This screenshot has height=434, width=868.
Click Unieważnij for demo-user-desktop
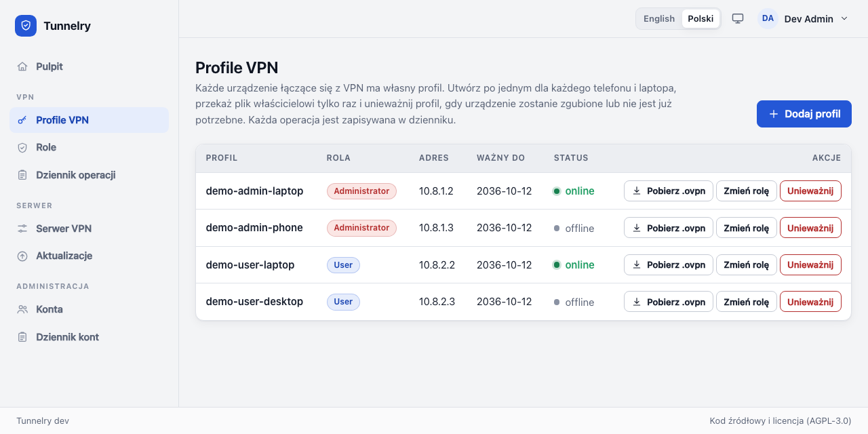pyautogui.click(x=810, y=302)
